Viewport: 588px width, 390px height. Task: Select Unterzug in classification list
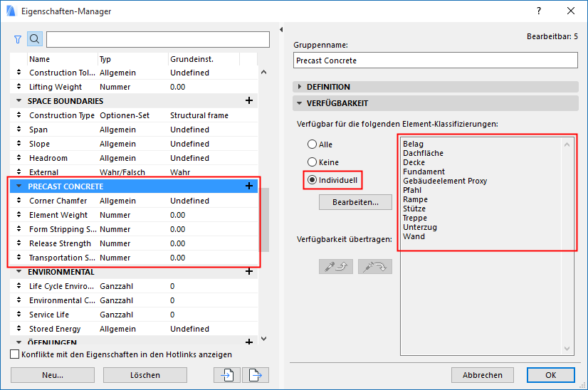tap(419, 227)
